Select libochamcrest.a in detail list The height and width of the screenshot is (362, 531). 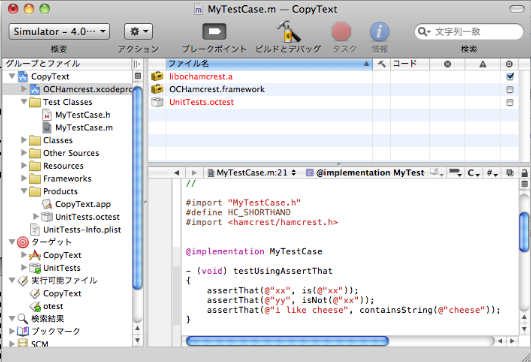[201, 77]
